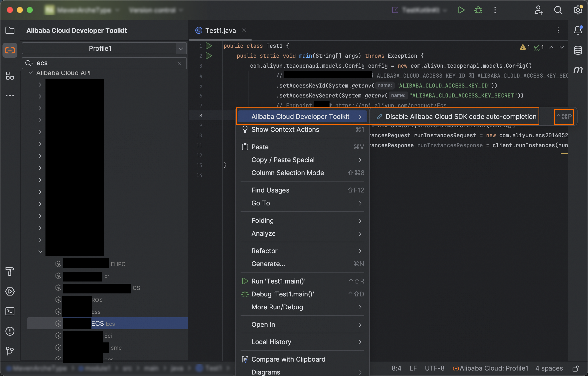Open the Analyze submenu

pyautogui.click(x=302, y=234)
